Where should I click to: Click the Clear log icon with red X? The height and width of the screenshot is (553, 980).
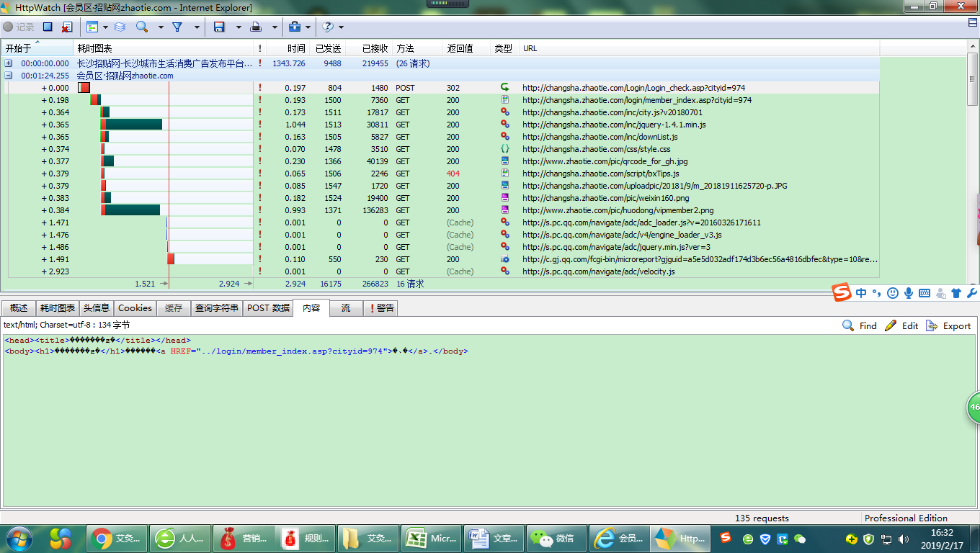66,27
